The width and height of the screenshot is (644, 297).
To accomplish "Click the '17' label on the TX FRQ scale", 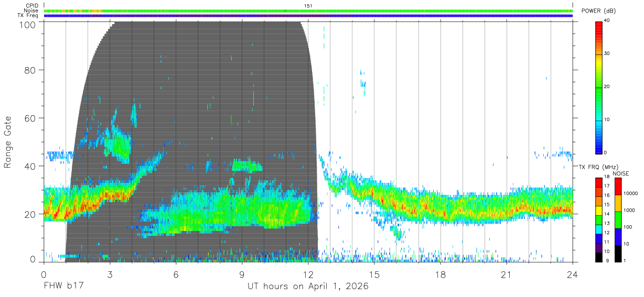I will pyautogui.click(x=607, y=186).
